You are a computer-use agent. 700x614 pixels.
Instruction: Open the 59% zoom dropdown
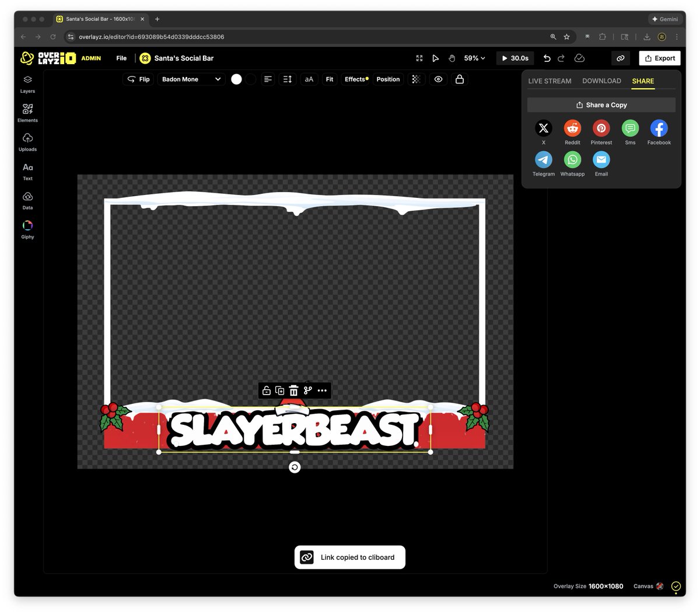pyautogui.click(x=474, y=58)
